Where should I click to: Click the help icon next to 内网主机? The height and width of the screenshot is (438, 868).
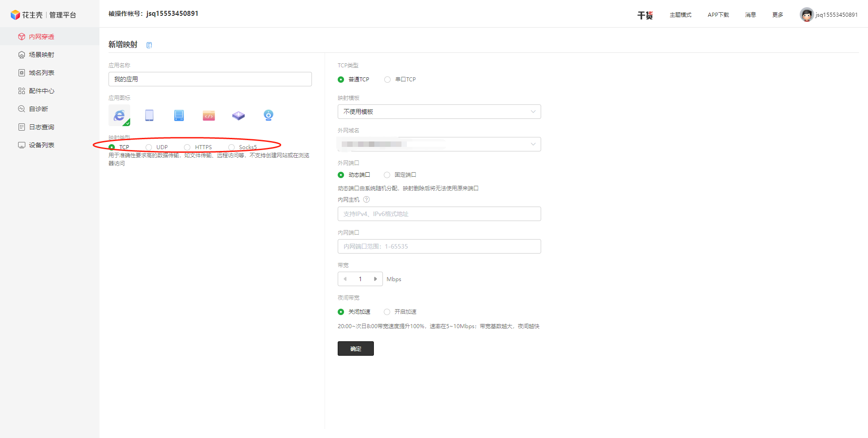[x=367, y=200]
